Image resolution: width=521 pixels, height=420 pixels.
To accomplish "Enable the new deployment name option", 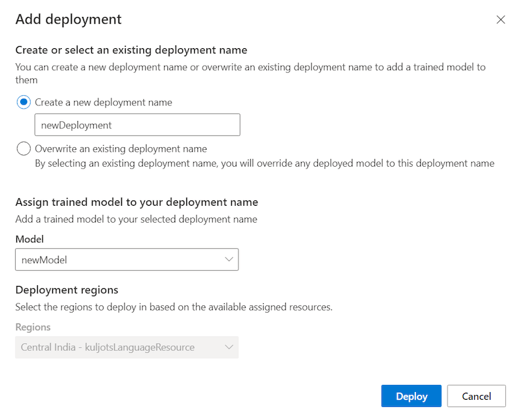I will click(23, 102).
